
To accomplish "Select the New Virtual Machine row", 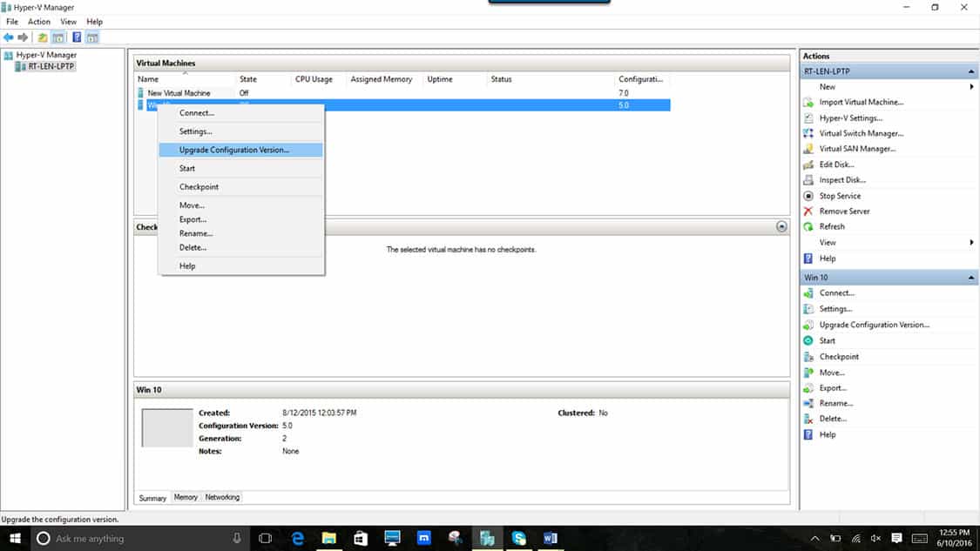I will click(x=403, y=93).
